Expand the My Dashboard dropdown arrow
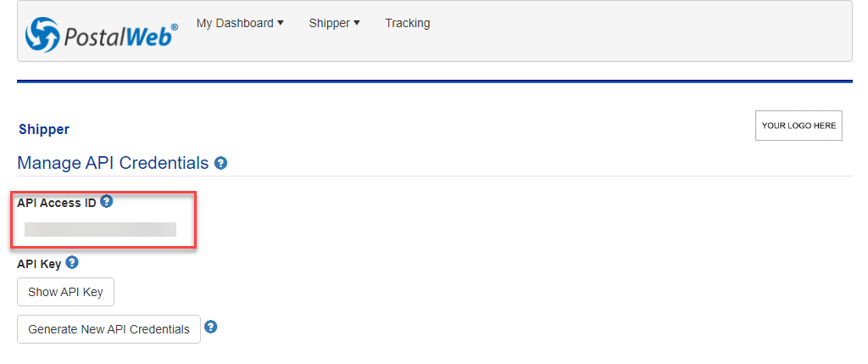 pos(280,23)
